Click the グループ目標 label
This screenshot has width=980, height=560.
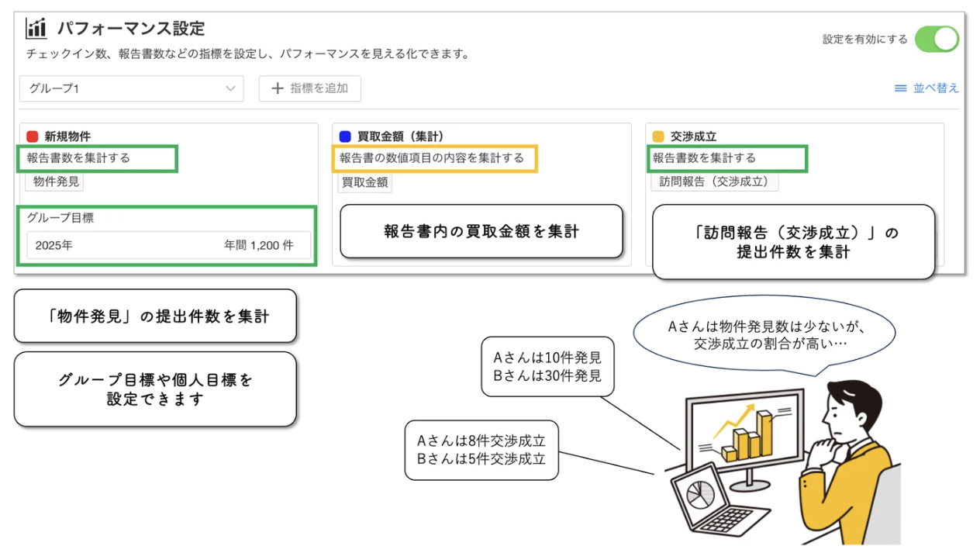[60, 219]
